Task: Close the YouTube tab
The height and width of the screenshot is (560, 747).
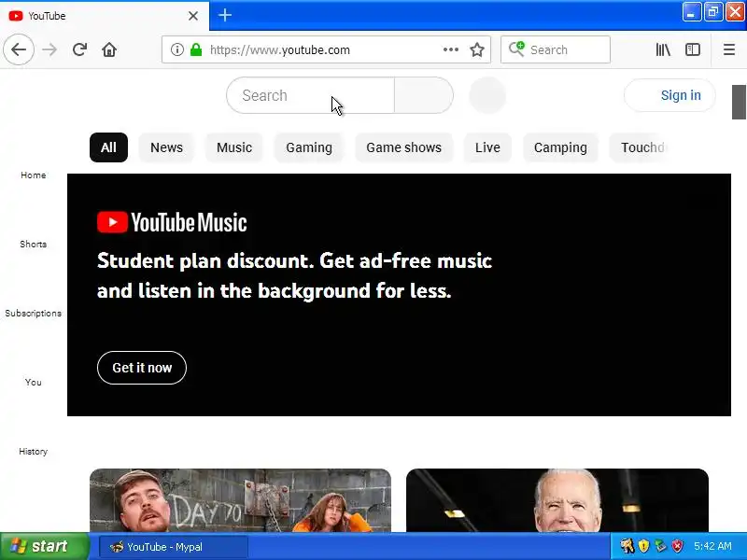Action: [193, 16]
